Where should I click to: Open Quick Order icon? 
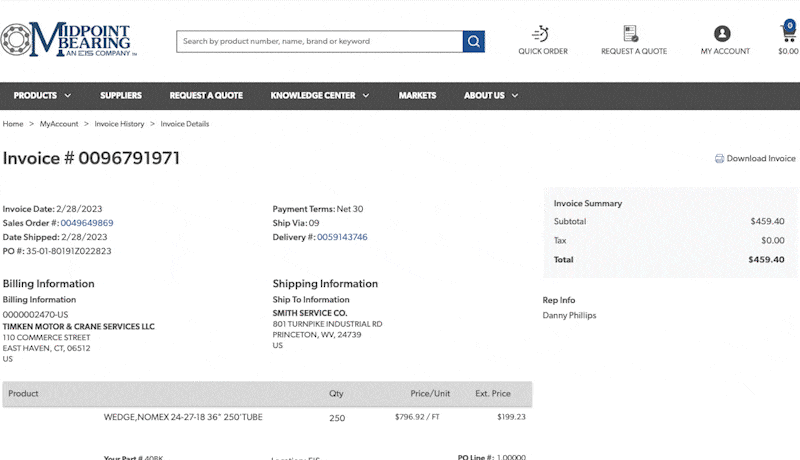point(540,34)
